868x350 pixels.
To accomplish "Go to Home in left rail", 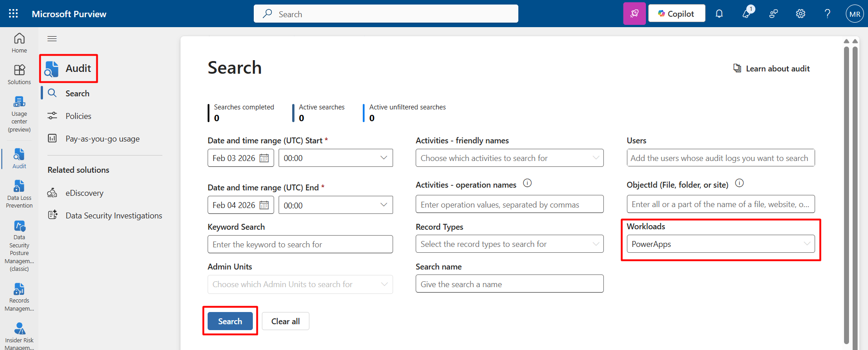I will coord(19,43).
